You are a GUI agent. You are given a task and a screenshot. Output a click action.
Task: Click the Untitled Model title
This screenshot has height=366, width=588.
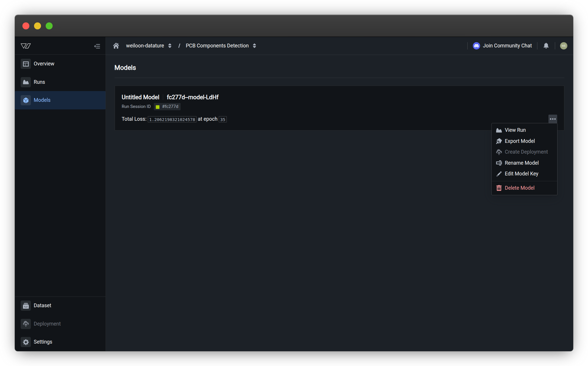tap(140, 97)
